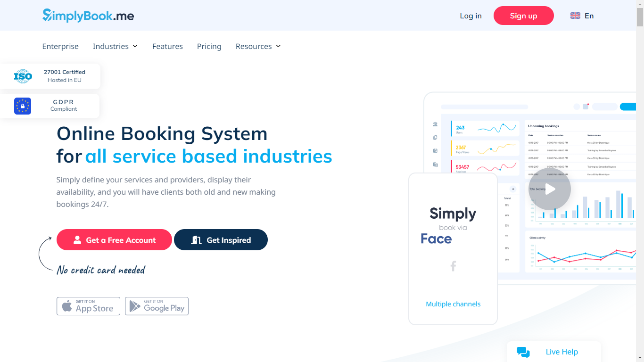Image resolution: width=644 pixels, height=362 pixels.
Task: Go to the Features page
Action: [167, 46]
